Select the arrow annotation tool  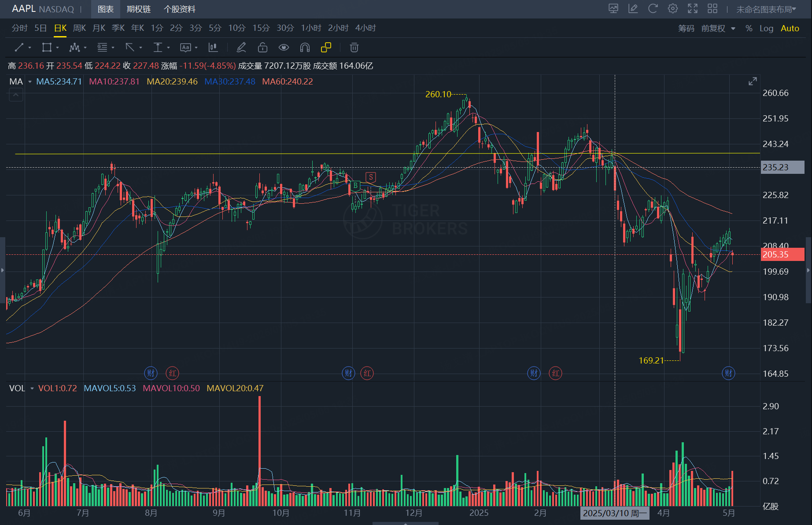pos(130,48)
